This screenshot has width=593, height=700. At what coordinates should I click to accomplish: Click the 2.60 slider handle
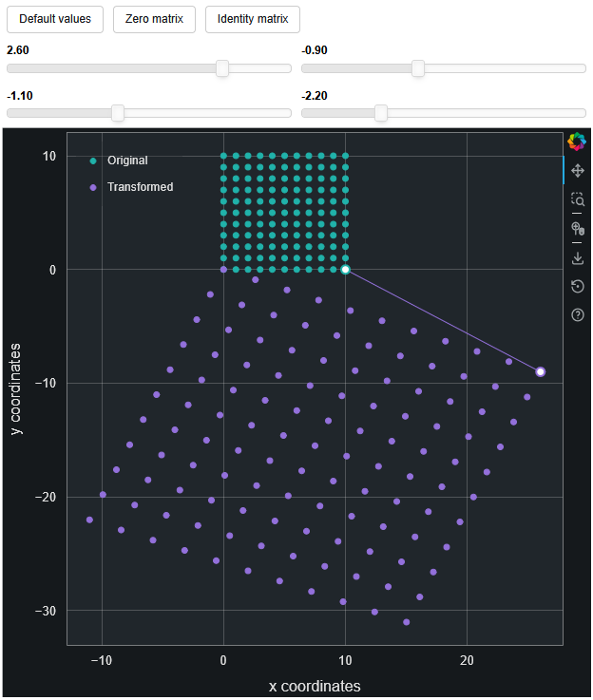222,68
